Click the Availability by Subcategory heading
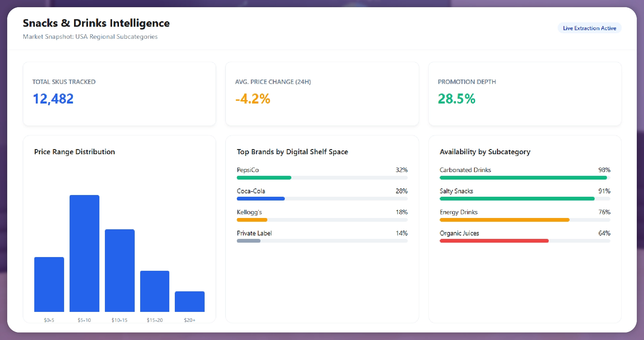The height and width of the screenshot is (340, 644). tap(485, 152)
